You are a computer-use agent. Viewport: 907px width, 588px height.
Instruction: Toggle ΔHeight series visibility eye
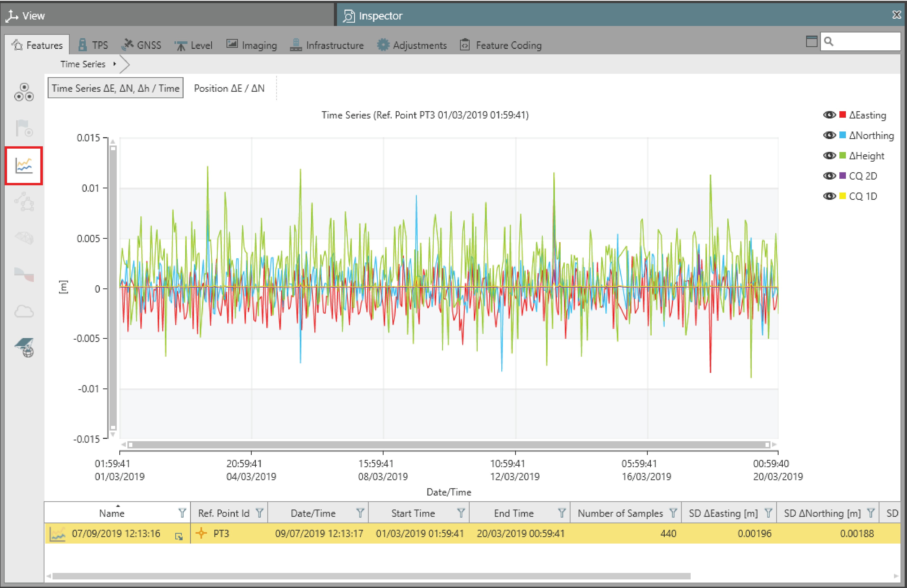[x=829, y=155]
